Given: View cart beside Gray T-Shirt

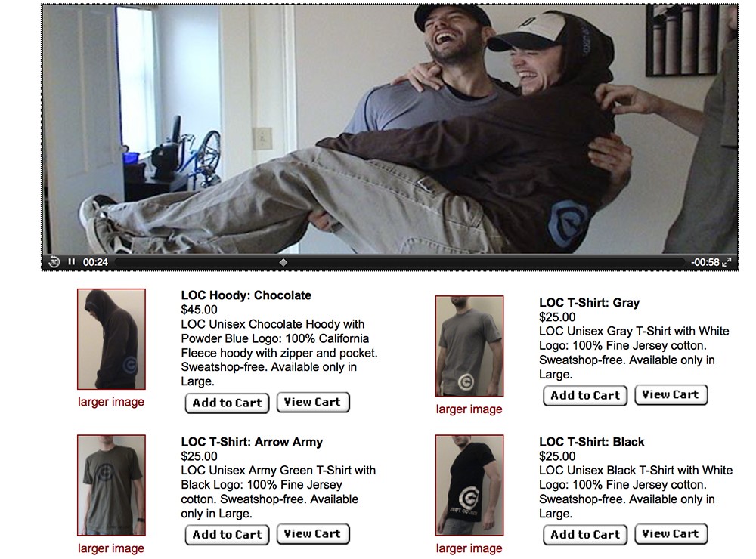Looking at the screenshot, I should coord(671,394).
